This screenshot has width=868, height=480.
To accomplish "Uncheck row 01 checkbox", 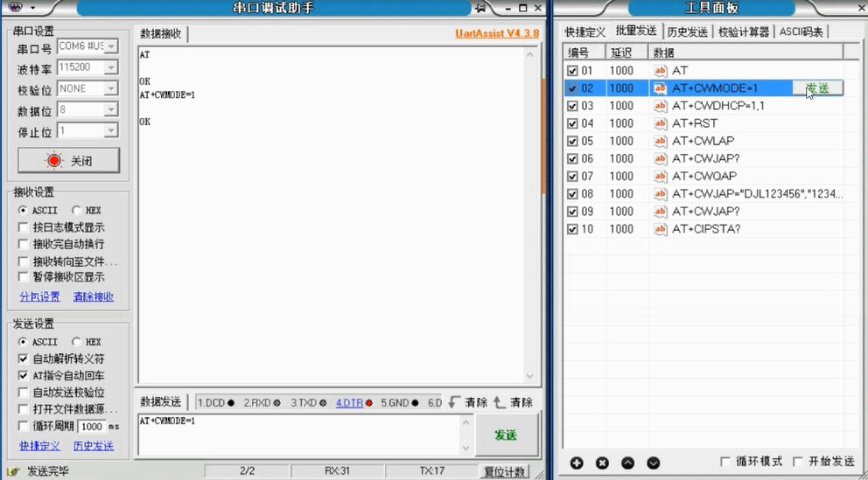I will [572, 71].
